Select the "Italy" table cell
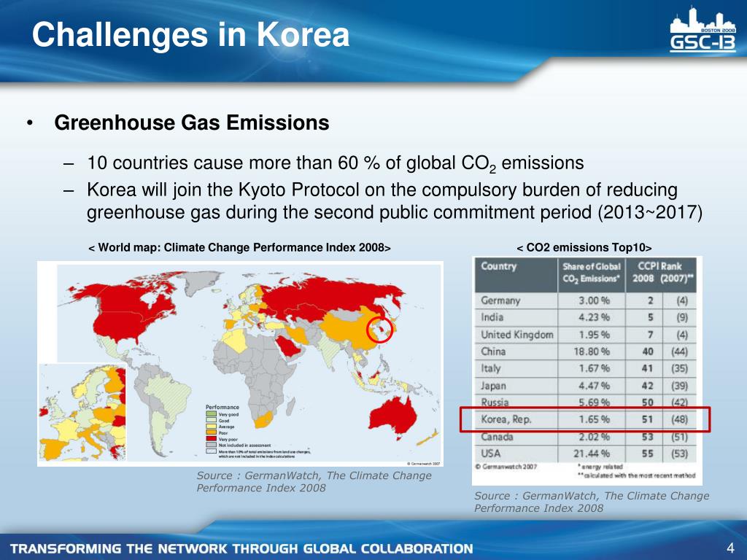 coord(491,368)
